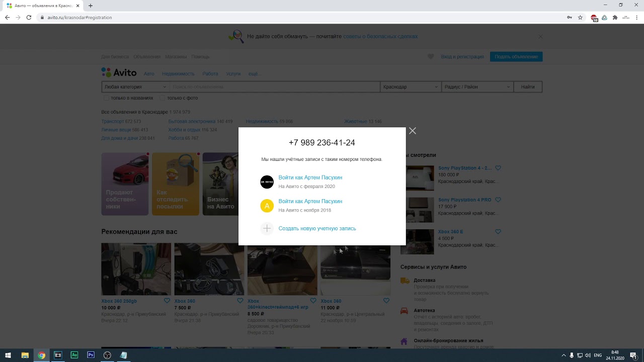Reload the Avito page

(29, 17)
